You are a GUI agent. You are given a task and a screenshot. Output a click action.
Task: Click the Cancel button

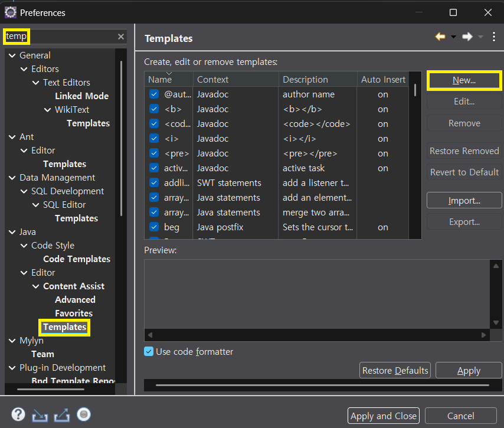(460, 416)
